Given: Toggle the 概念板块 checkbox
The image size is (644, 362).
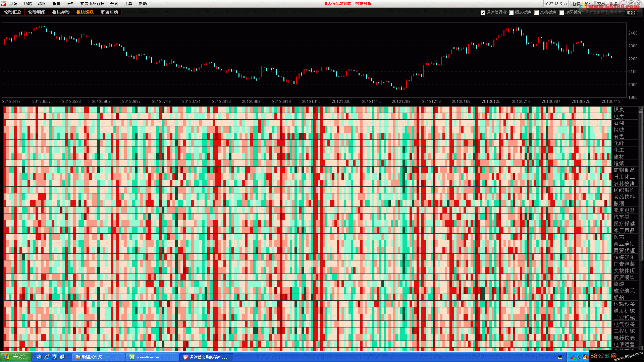Looking at the screenshot, I should point(512,13).
